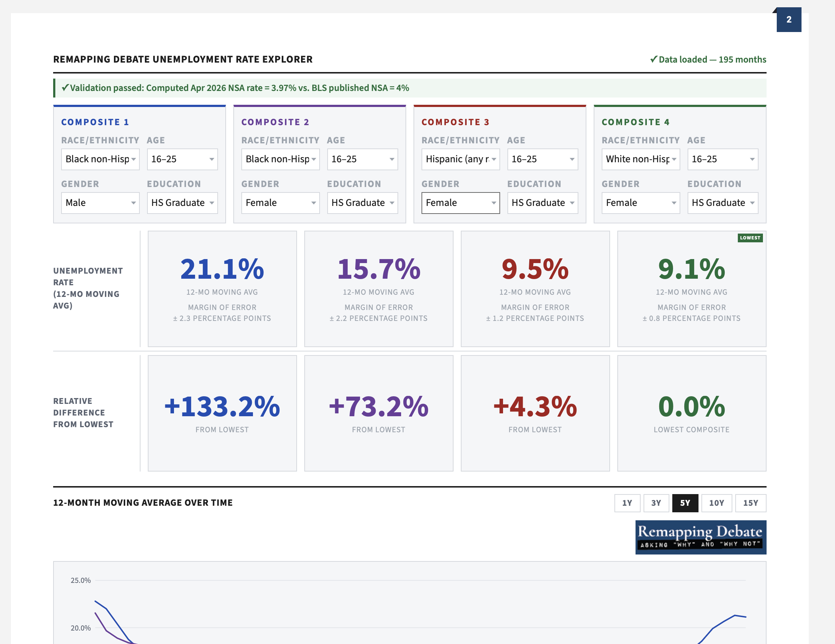Open Composite 3 Age dropdown

coord(542,159)
